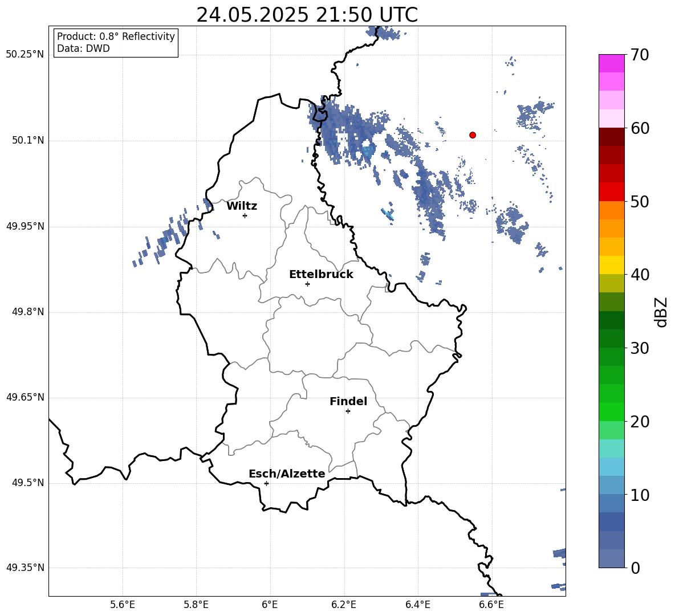
Task: Click the Esch/Alzette cross marker
Action: pos(266,483)
